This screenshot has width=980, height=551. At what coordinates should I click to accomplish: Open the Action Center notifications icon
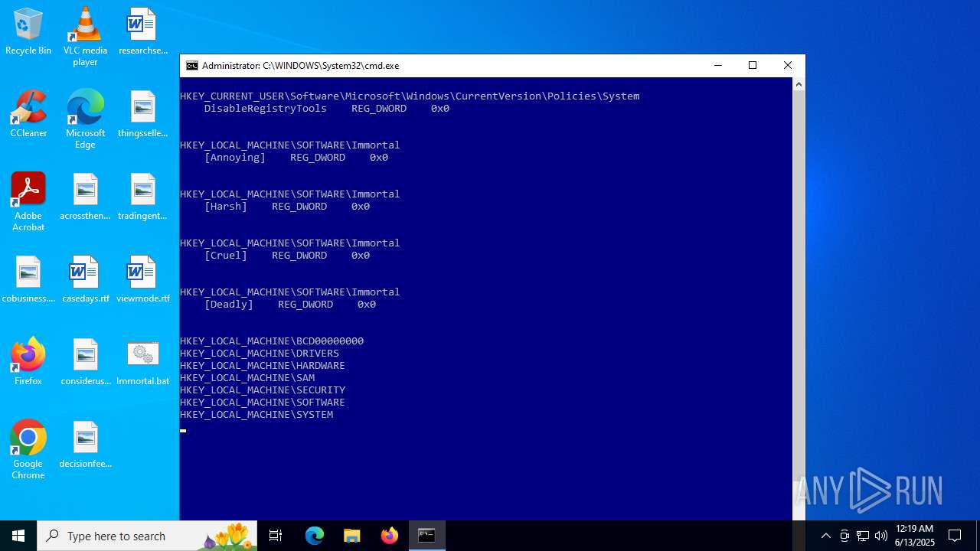click(x=955, y=536)
